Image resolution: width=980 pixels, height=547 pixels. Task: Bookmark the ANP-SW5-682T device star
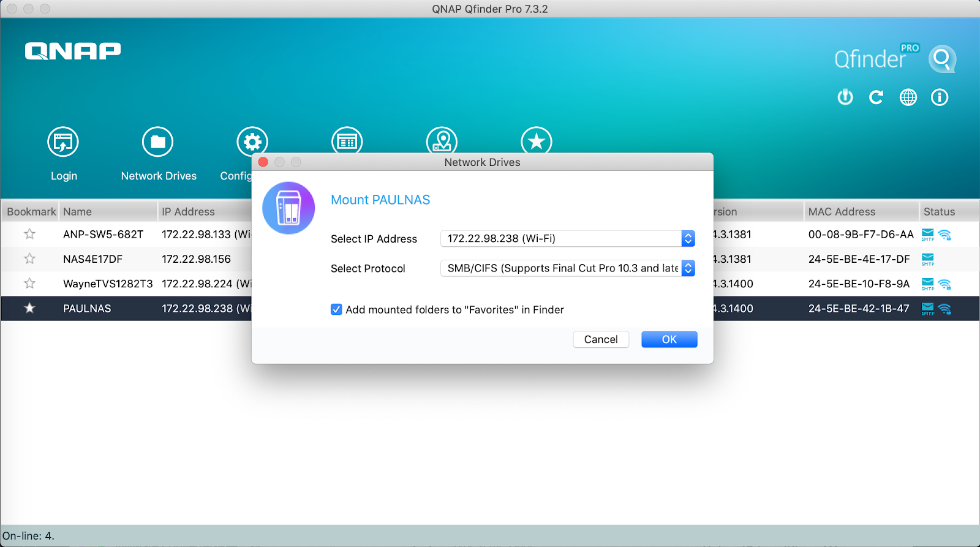click(x=29, y=234)
